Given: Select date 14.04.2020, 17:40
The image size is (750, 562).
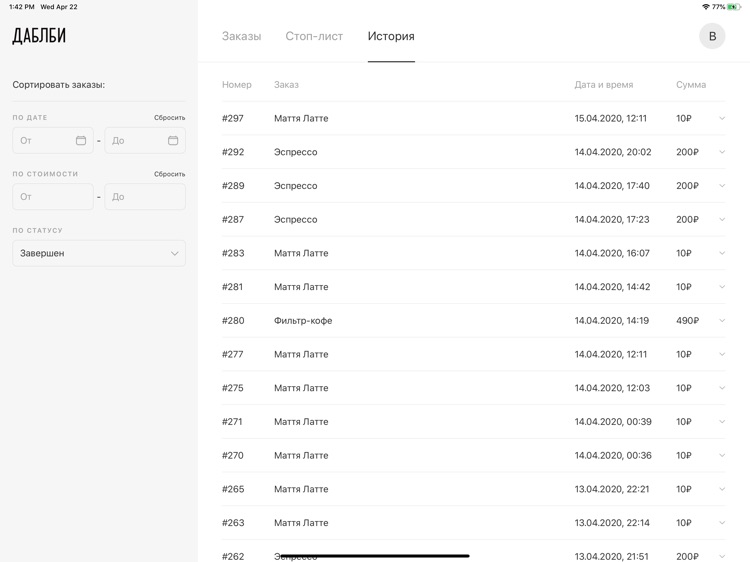Looking at the screenshot, I should click(x=612, y=186).
